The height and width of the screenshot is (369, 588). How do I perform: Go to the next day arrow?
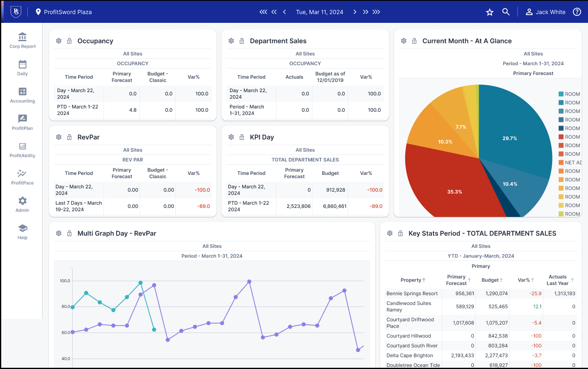(x=355, y=12)
